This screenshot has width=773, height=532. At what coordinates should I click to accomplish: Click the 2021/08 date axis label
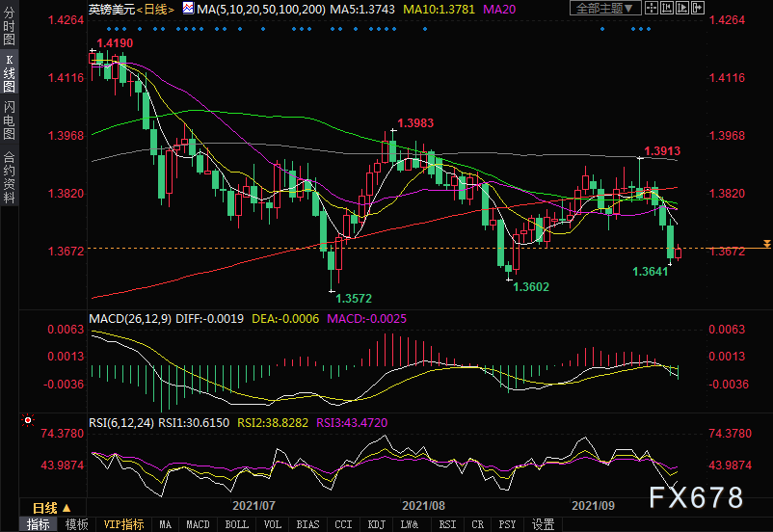click(423, 505)
